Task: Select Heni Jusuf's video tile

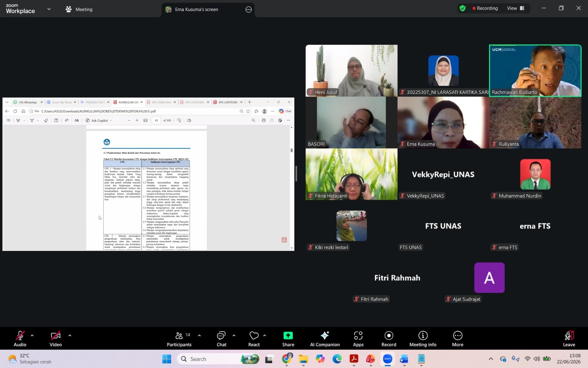Action: [351, 71]
